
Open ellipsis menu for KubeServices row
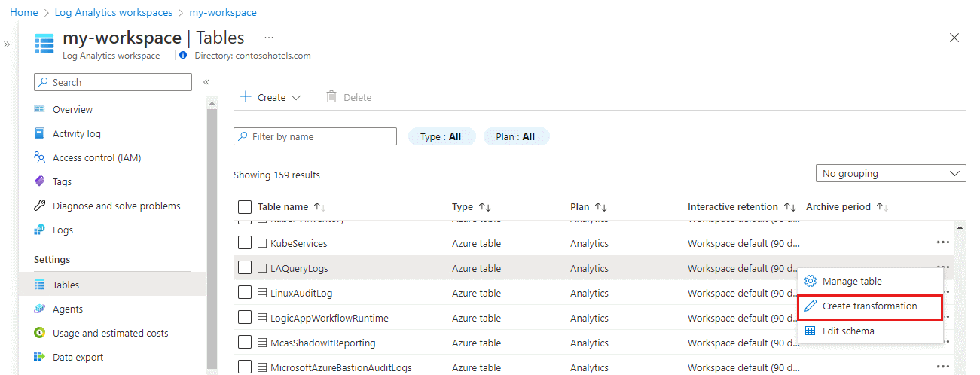[x=942, y=242]
